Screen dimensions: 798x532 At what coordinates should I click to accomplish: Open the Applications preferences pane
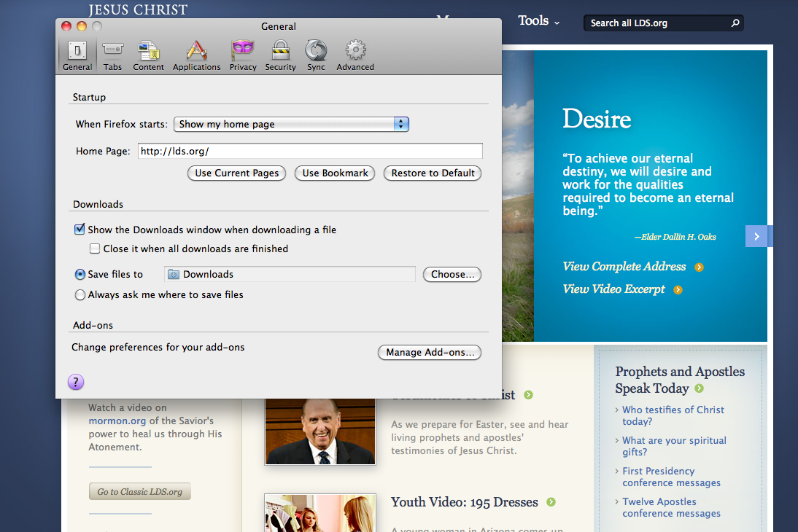[196, 55]
